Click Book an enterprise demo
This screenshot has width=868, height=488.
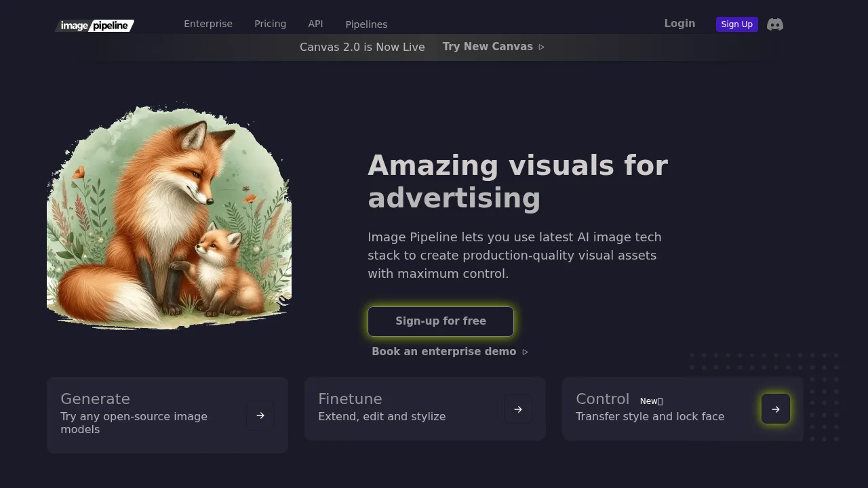coord(443,351)
